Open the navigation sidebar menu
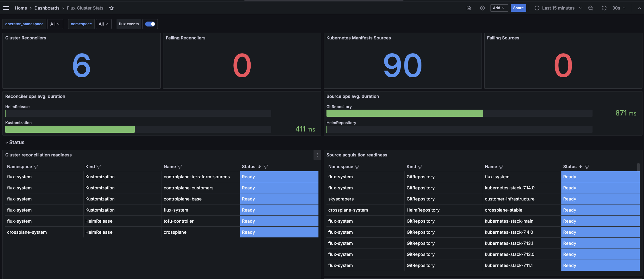 (6, 8)
